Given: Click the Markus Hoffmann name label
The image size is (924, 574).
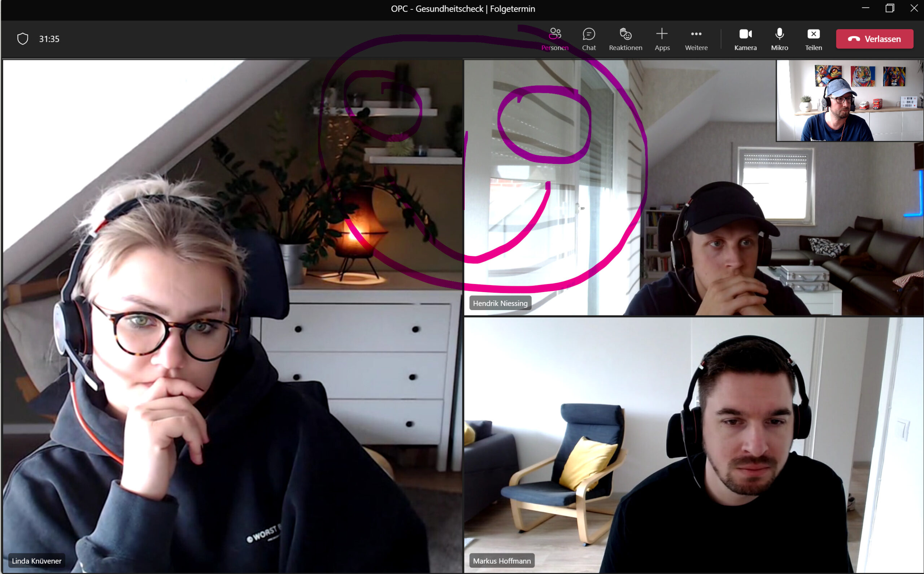Looking at the screenshot, I should click(501, 560).
